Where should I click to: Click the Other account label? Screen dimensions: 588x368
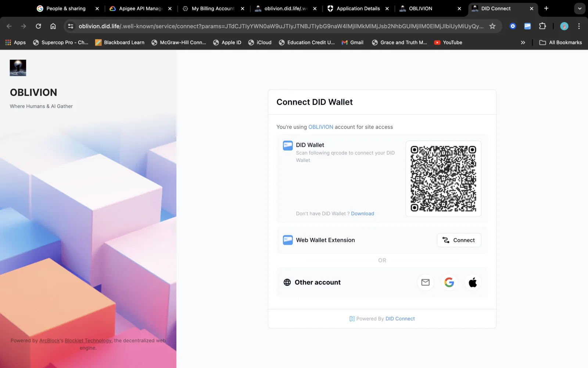[x=318, y=282]
